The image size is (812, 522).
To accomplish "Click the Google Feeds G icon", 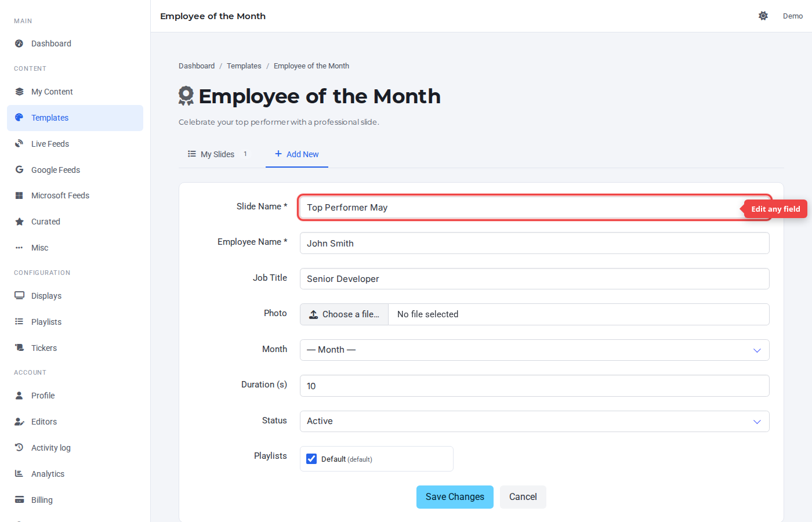I will (x=19, y=170).
